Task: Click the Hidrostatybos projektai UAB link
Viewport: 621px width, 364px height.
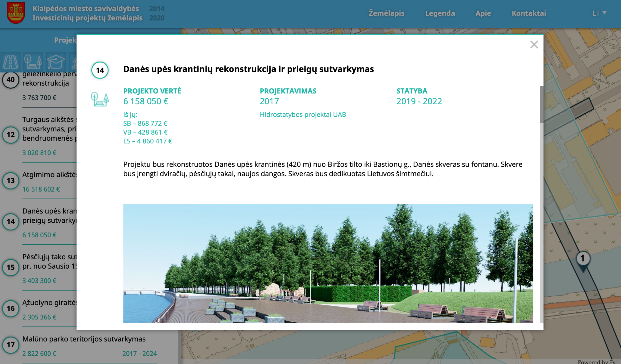Action: point(303,115)
